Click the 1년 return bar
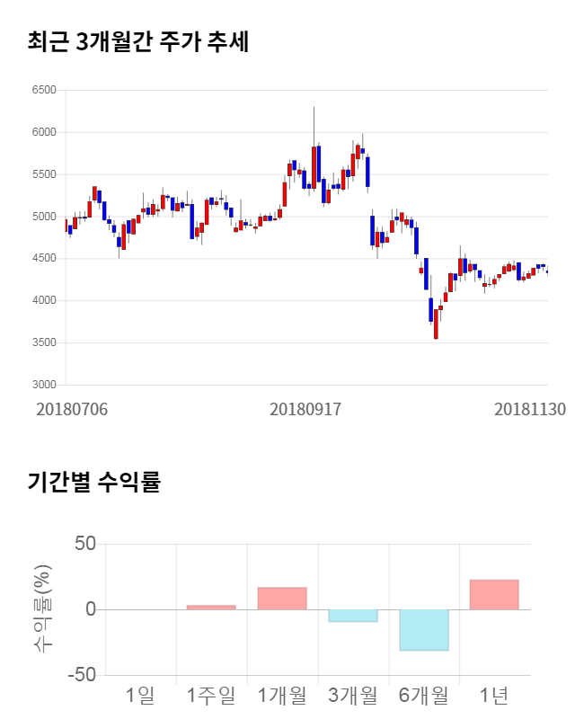Viewport: 575px width, 728px height. tap(494, 594)
